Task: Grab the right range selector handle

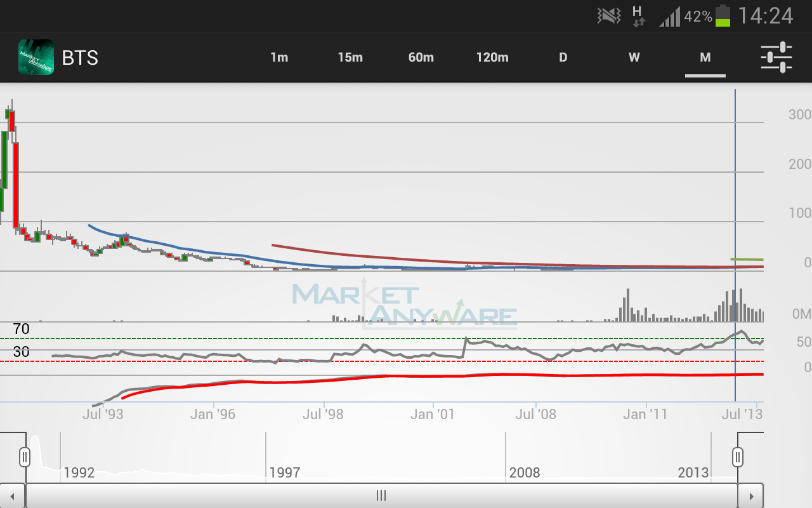Action: coord(738,457)
